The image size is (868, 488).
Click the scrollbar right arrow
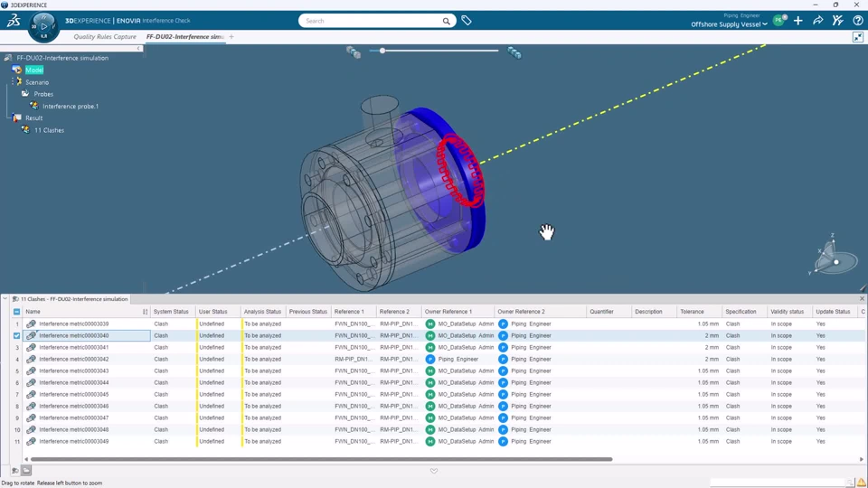(862, 459)
